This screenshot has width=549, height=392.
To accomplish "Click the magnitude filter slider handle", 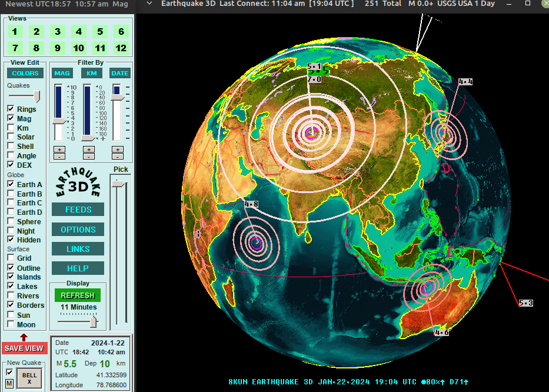I will (x=59, y=121).
